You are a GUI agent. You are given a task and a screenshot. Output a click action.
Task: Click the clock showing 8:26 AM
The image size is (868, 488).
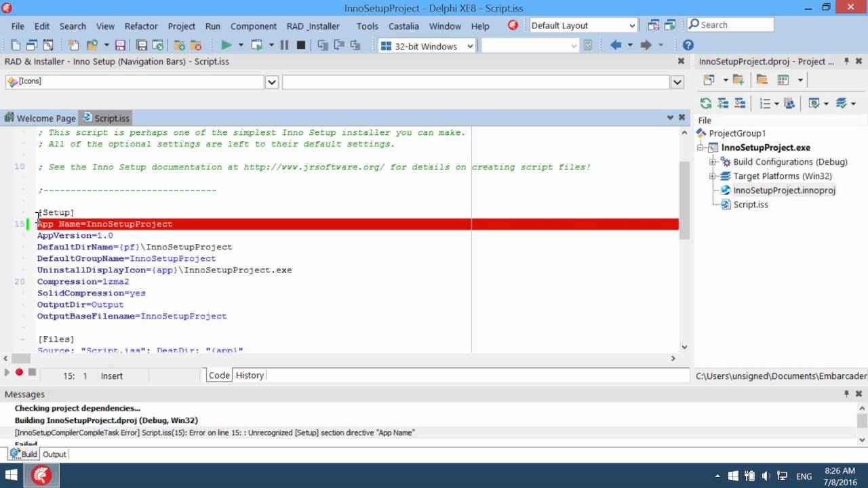tap(841, 471)
